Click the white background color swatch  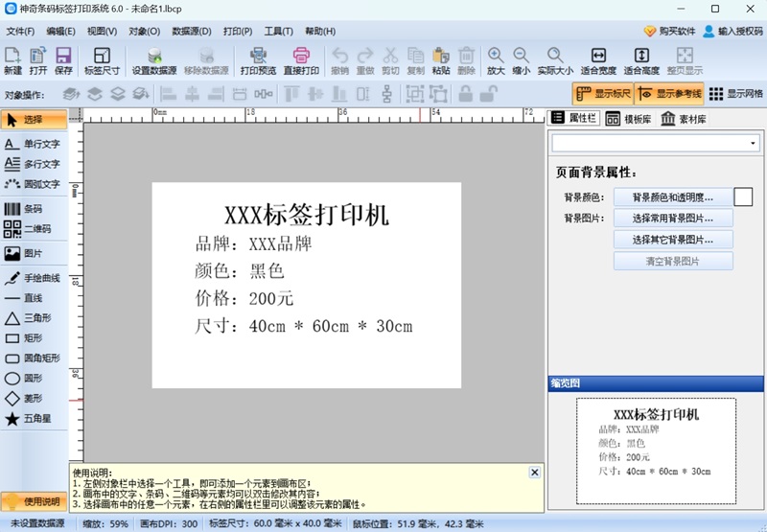pos(743,197)
